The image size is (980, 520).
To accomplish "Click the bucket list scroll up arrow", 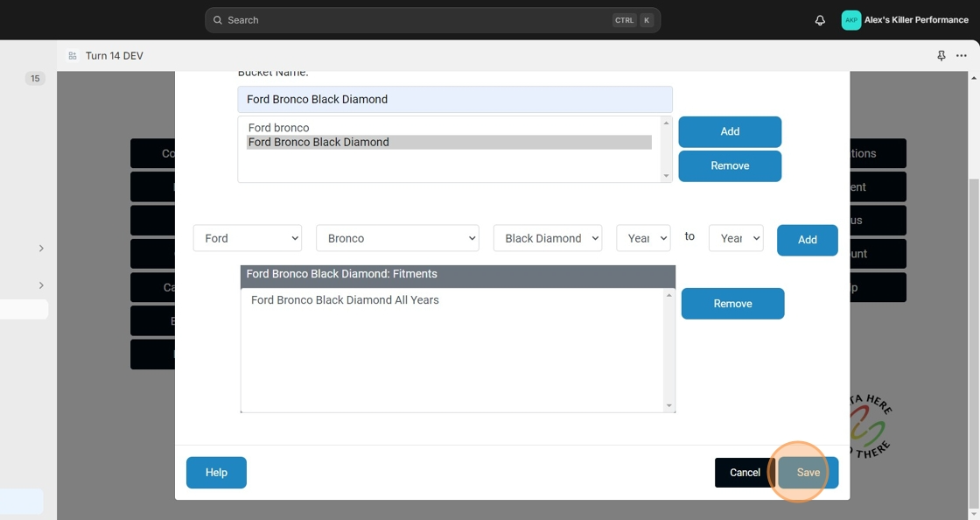I will (666, 123).
